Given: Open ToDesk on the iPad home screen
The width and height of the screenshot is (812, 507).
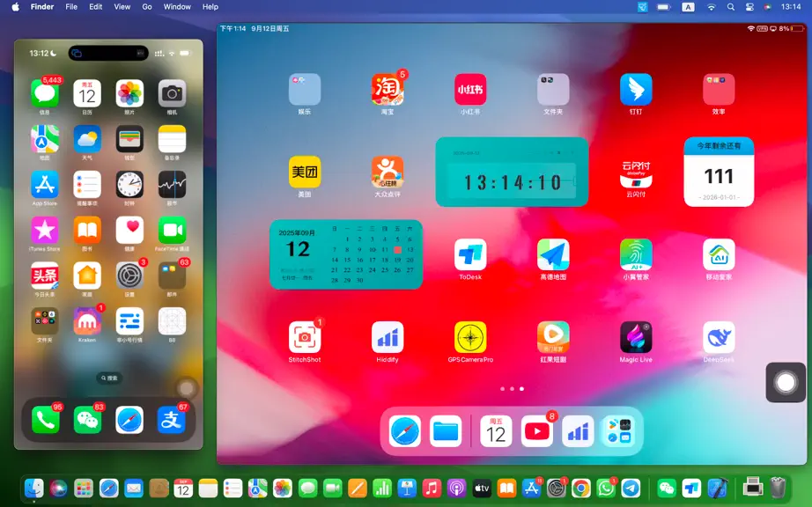Looking at the screenshot, I should click(x=470, y=254).
